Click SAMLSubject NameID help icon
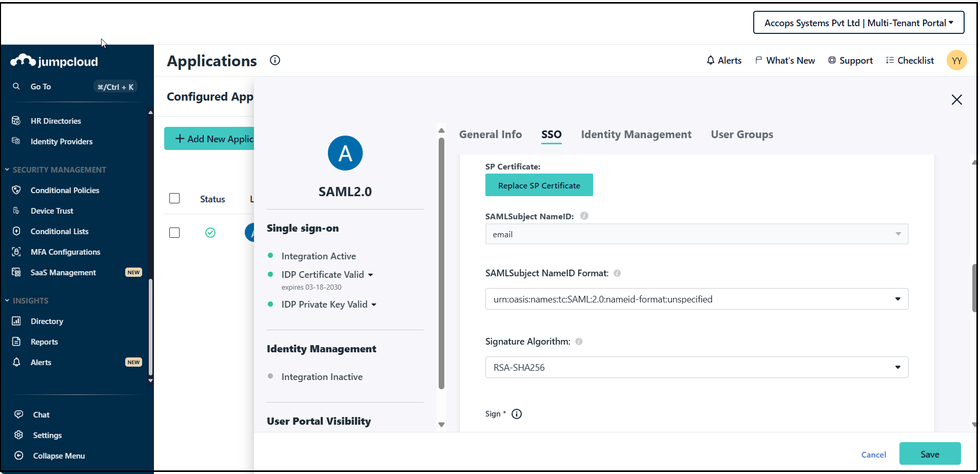Viewport: 980px width, 474px height. pos(584,216)
